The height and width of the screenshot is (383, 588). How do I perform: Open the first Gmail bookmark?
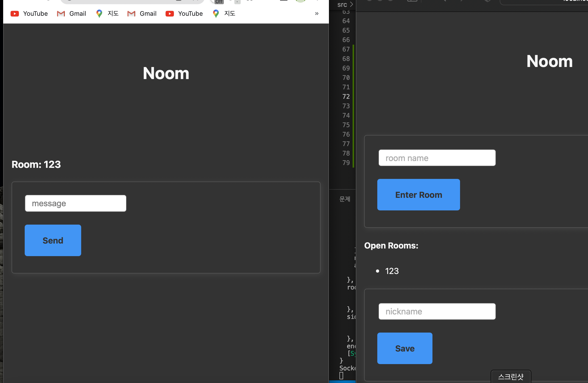pyautogui.click(x=71, y=14)
